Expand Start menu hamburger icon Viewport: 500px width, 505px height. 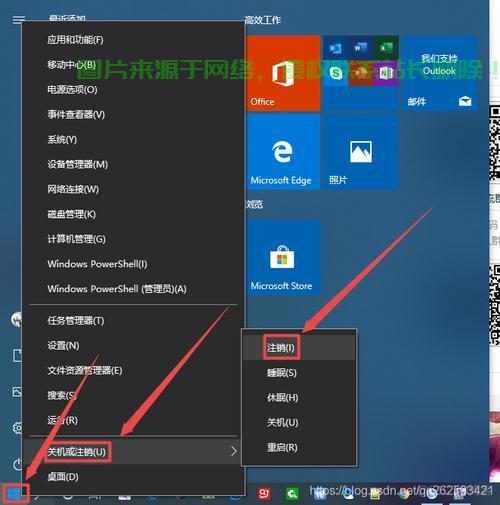click(x=18, y=20)
